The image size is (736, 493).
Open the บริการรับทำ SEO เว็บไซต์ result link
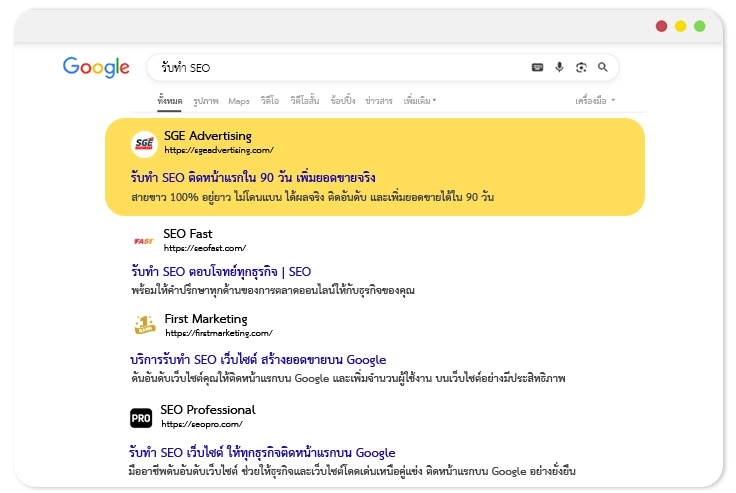coord(258,360)
